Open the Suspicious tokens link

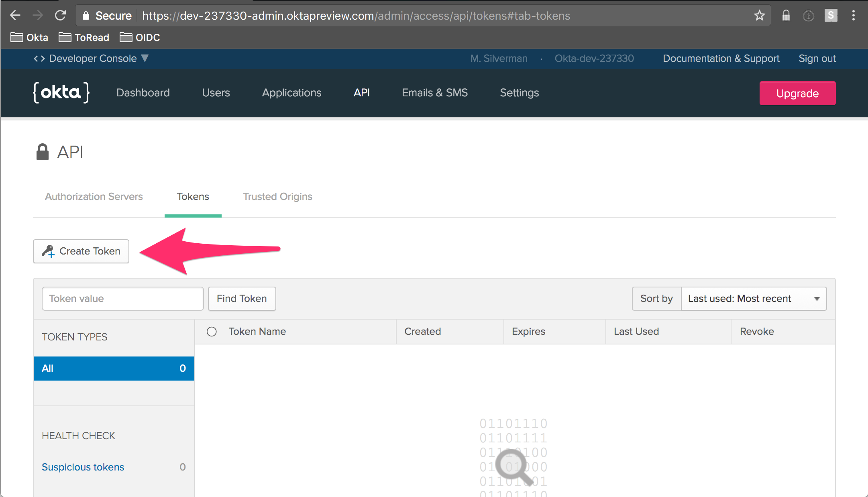pyautogui.click(x=83, y=467)
